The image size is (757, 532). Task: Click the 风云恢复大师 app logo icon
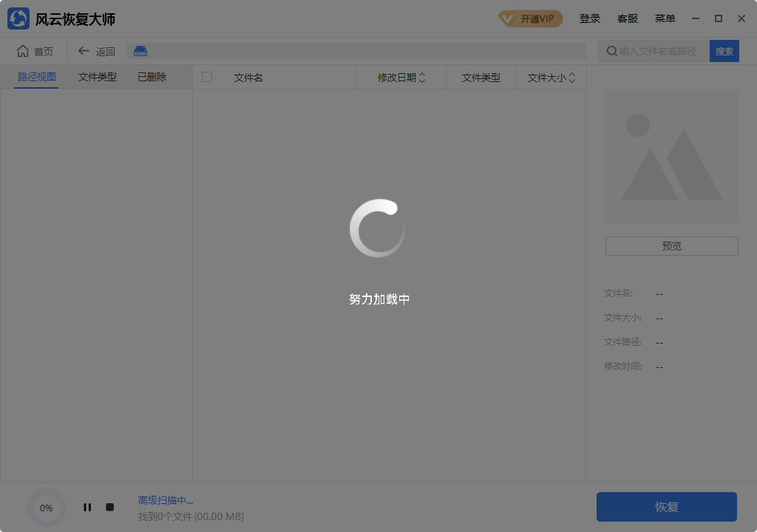18,18
